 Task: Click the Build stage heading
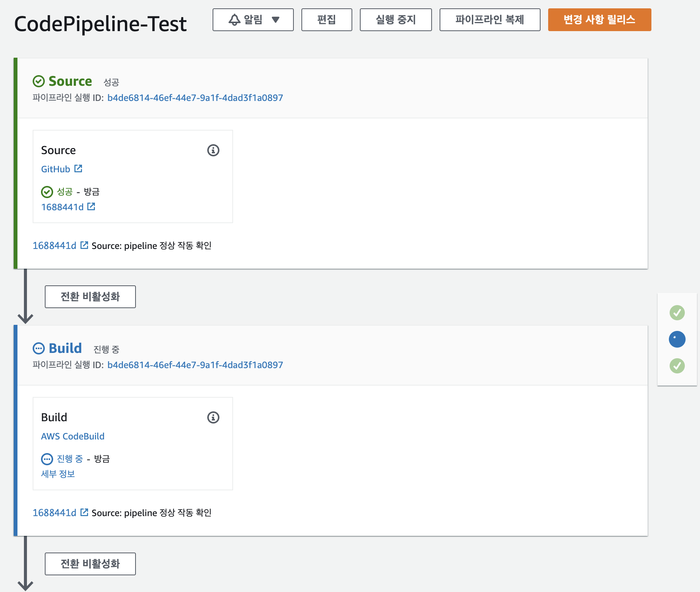65,348
